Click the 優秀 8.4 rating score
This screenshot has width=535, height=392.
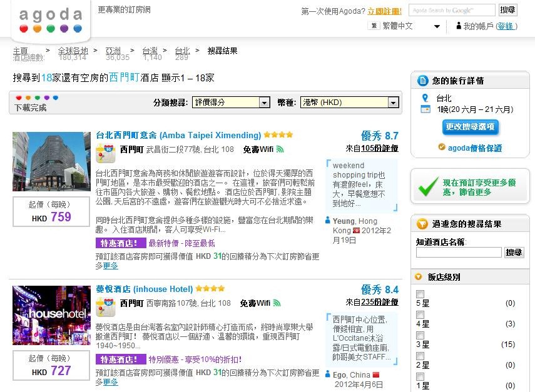379,289
